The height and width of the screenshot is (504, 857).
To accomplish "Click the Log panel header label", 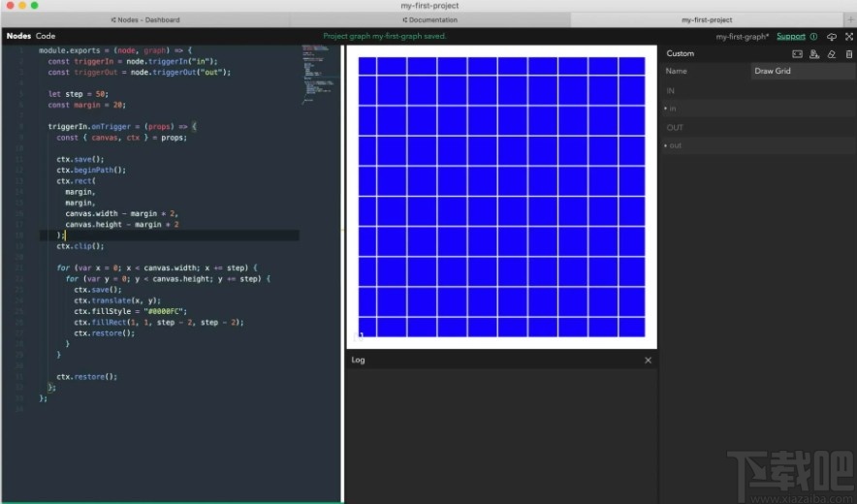I will [x=358, y=360].
